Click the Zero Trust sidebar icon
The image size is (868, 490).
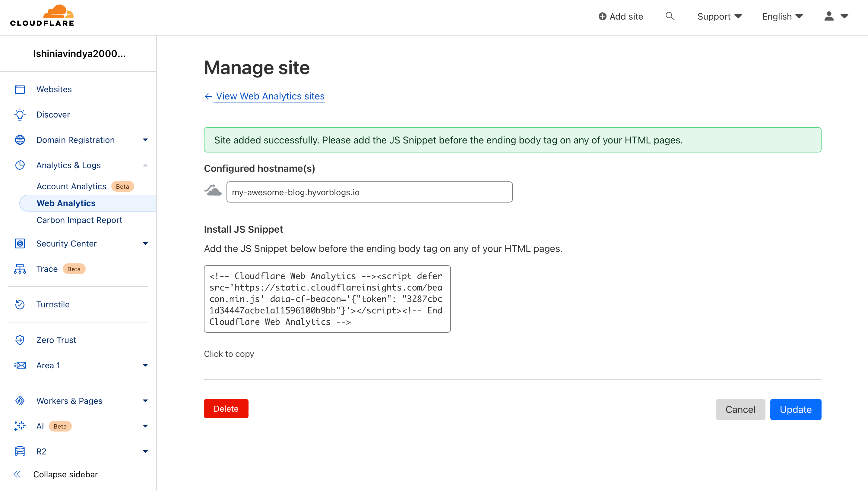click(x=20, y=340)
